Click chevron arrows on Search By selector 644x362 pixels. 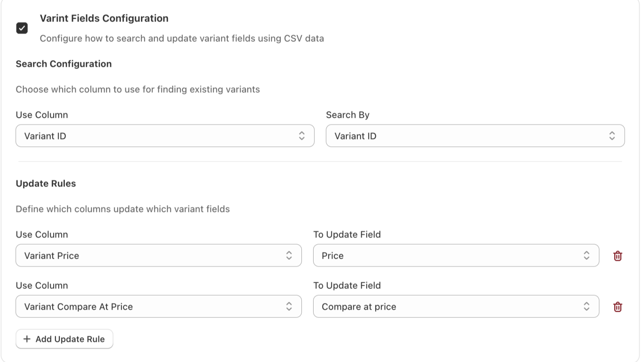[x=612, y=136]
